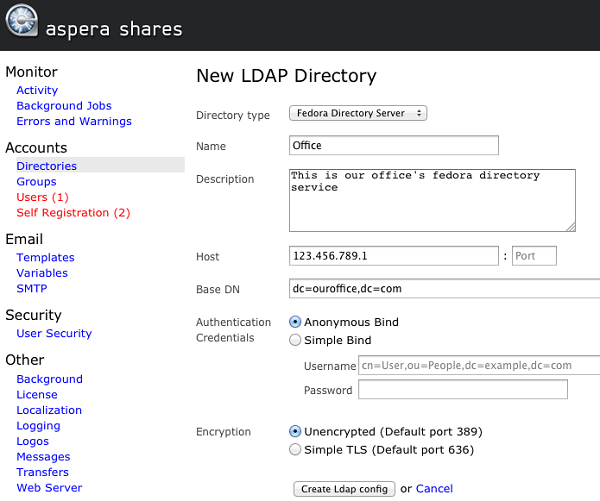
Task: Open the Activity monitor page
Action: tap(37, 90)
